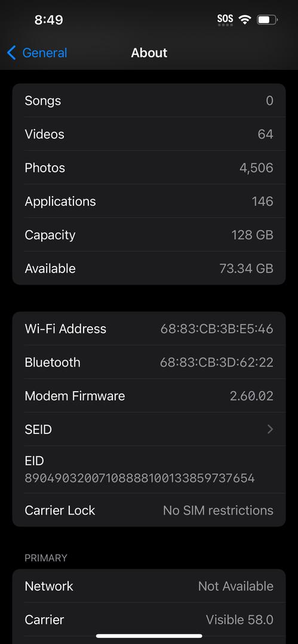This screenshot has width=298, height=644.
Task: Tap the Wi-Fi Address row value
Action: (x=217, y=329)
